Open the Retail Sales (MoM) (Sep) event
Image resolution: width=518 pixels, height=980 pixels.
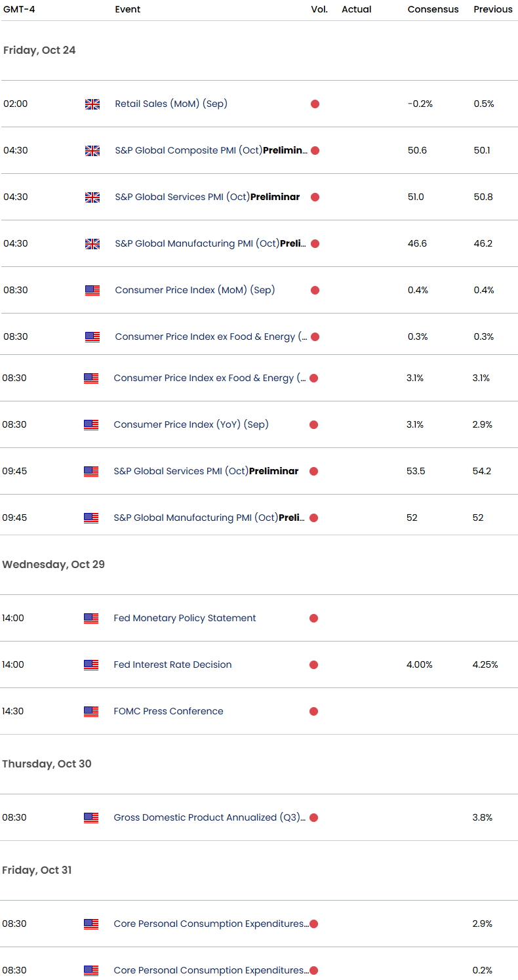[x=171, y=104]
